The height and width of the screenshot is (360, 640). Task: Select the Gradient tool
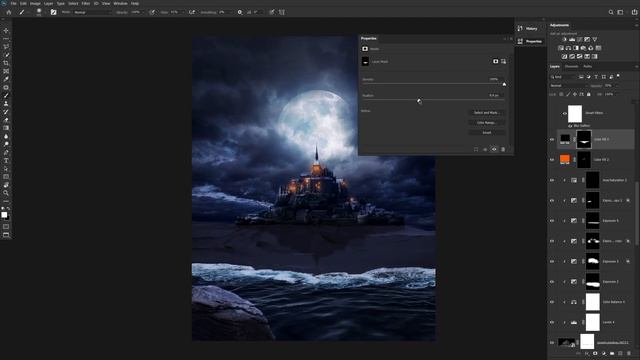6,128
